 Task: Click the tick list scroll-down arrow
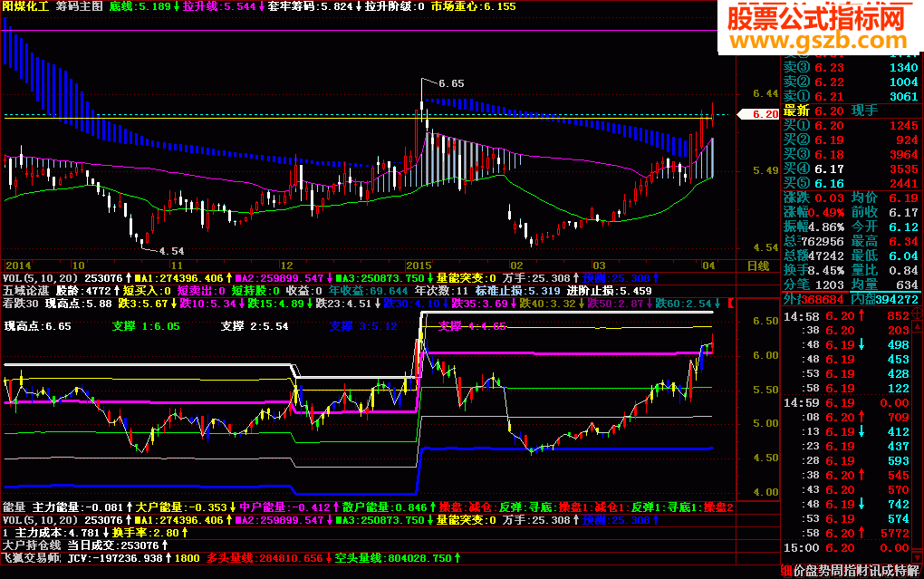[917, 556]
